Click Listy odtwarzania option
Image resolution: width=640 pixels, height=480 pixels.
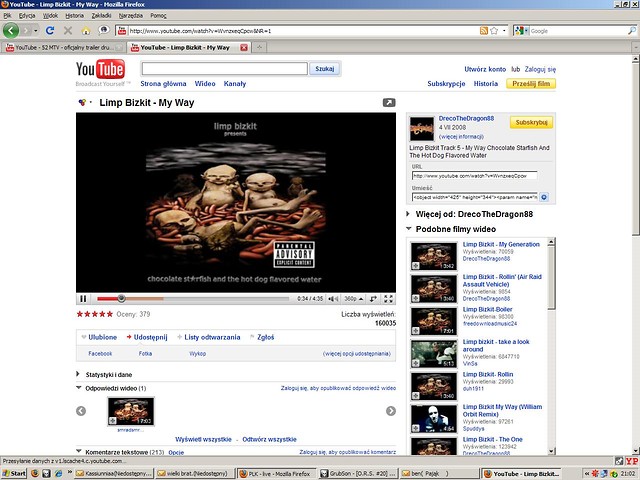click(209, 337)
